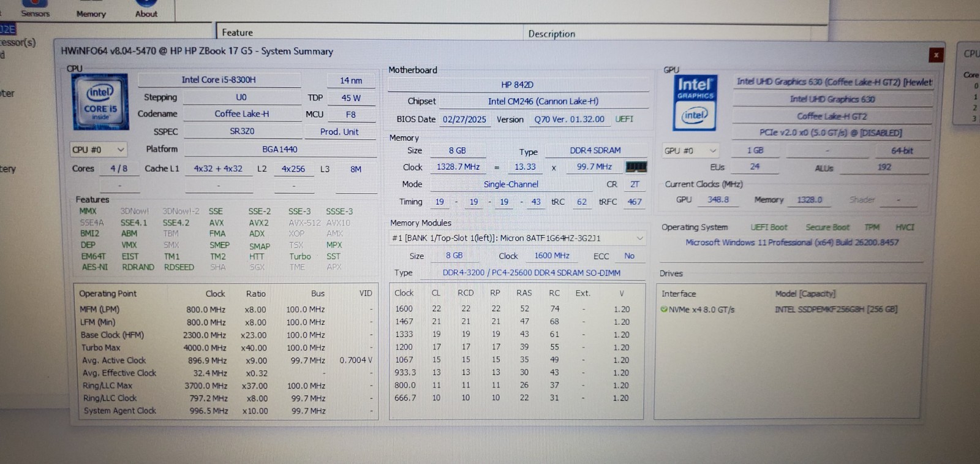
Task: Close the System Summary window
Action: pyautogui.click(x=936, y=55)
